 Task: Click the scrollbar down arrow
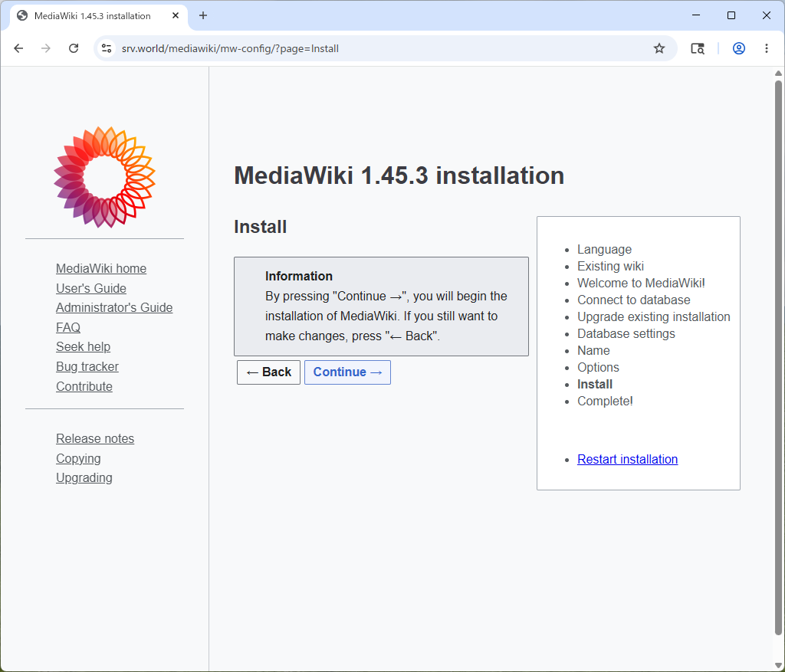pos(778,665)
